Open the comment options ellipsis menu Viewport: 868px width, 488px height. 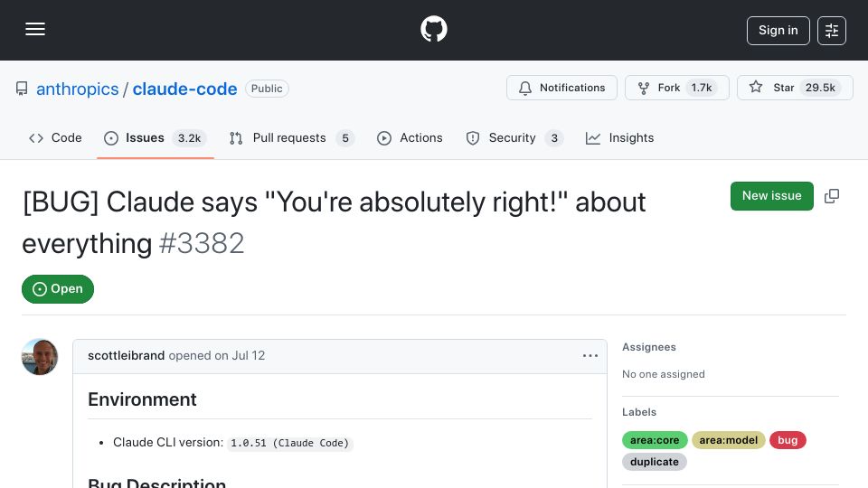tap(590, 356)
